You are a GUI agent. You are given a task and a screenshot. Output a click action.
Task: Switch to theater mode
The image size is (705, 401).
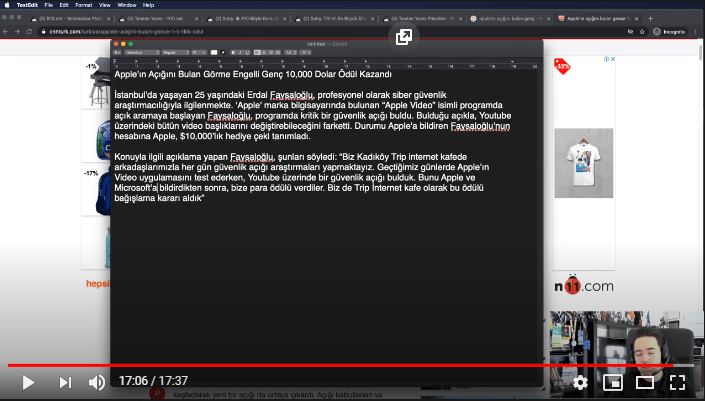pos(645,383)
